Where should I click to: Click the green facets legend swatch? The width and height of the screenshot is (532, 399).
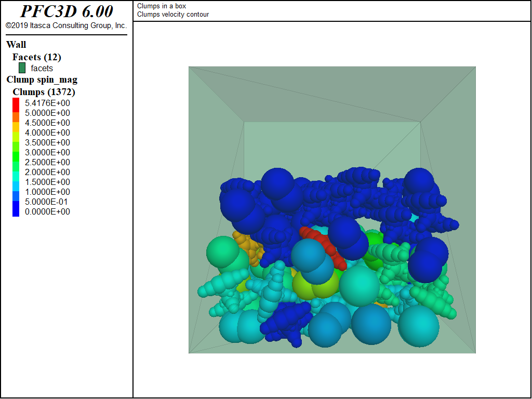pos(21,68)
